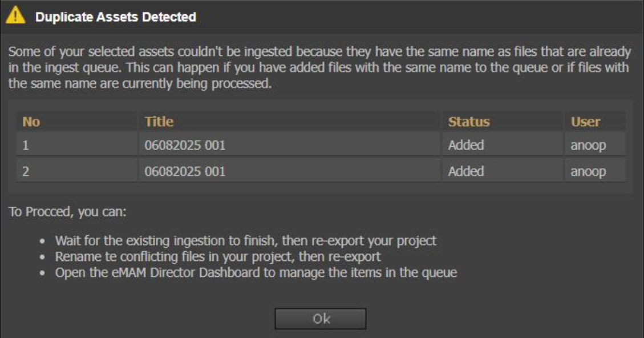644x338 pixels.
Task: Click anoop user in second row
Action: point(588,171)
